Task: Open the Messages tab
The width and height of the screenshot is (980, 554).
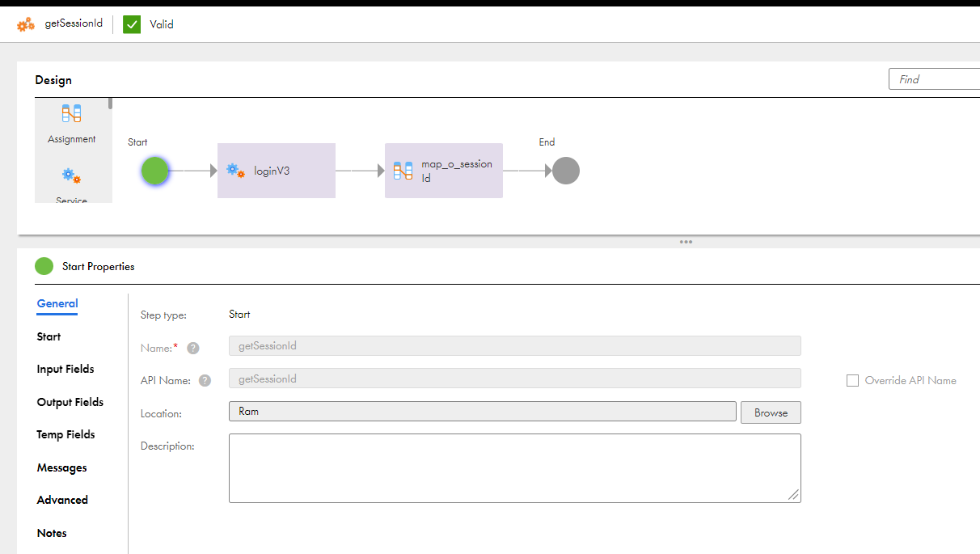Action: [x=61, y=467]
